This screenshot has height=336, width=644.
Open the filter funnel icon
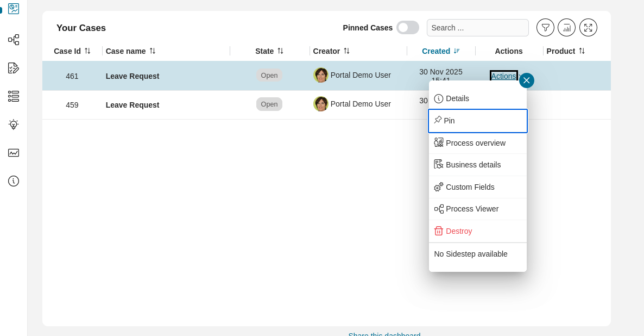545,27
